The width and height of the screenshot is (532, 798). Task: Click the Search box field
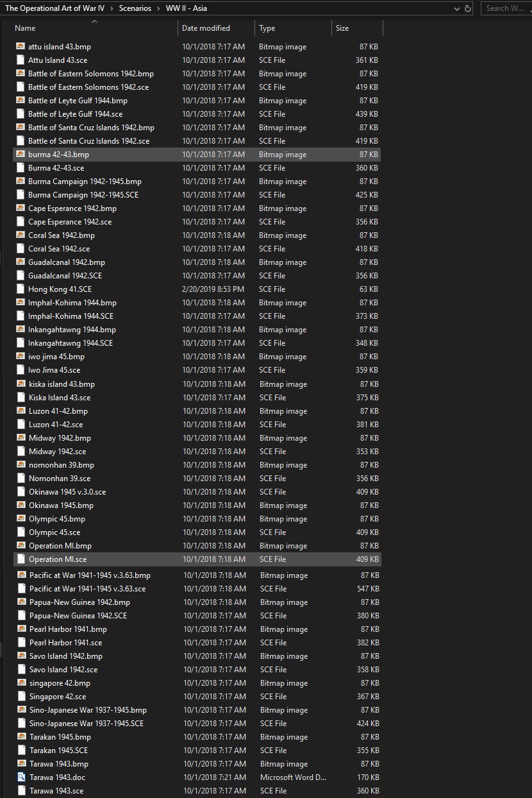[x=505, y=8]
